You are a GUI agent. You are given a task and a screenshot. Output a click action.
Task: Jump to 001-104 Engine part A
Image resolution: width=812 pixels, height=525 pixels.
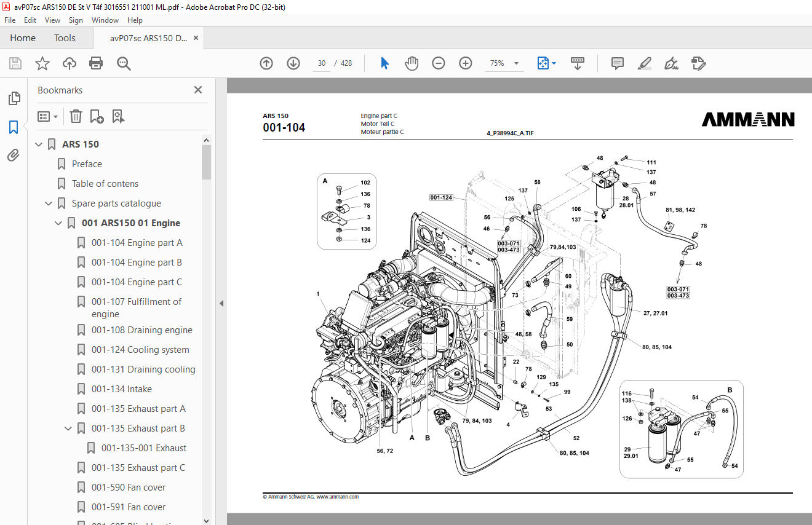click(x=137, y=243)
